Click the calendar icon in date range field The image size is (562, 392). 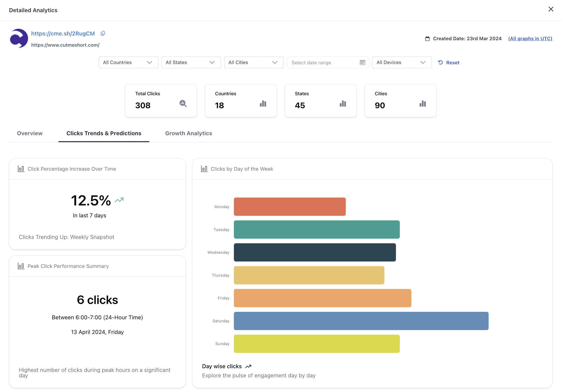(x=362, y=63)
